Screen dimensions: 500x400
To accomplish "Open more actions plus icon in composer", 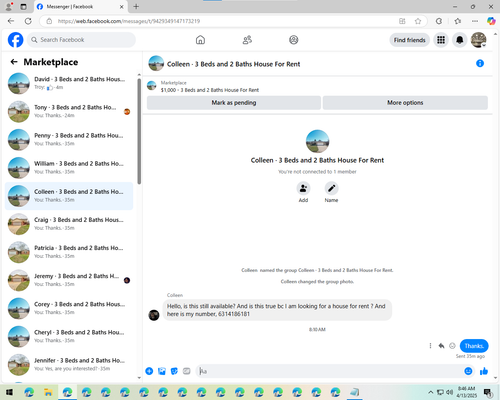I will coord(149,371).
